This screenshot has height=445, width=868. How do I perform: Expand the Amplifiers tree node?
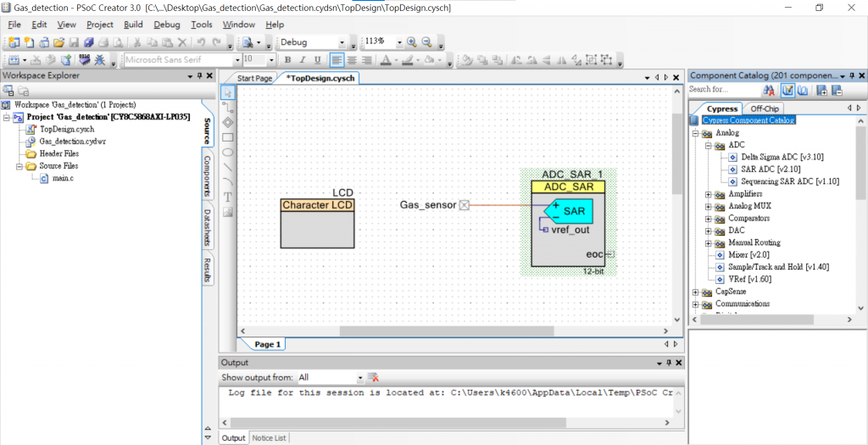coord(708,194)
